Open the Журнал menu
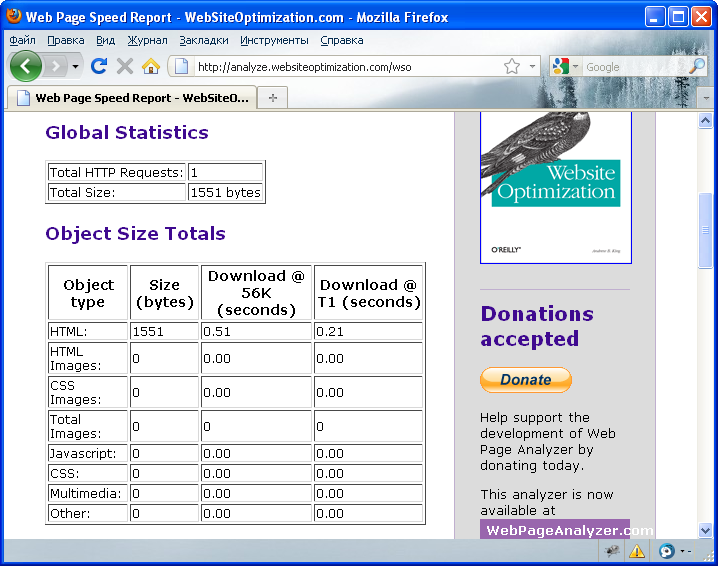 pos(147,40)
